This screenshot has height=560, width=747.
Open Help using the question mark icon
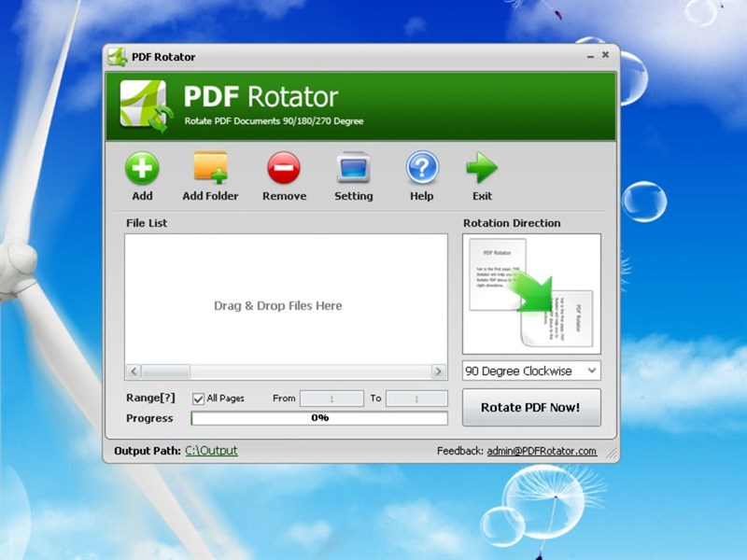click(421, 175)
